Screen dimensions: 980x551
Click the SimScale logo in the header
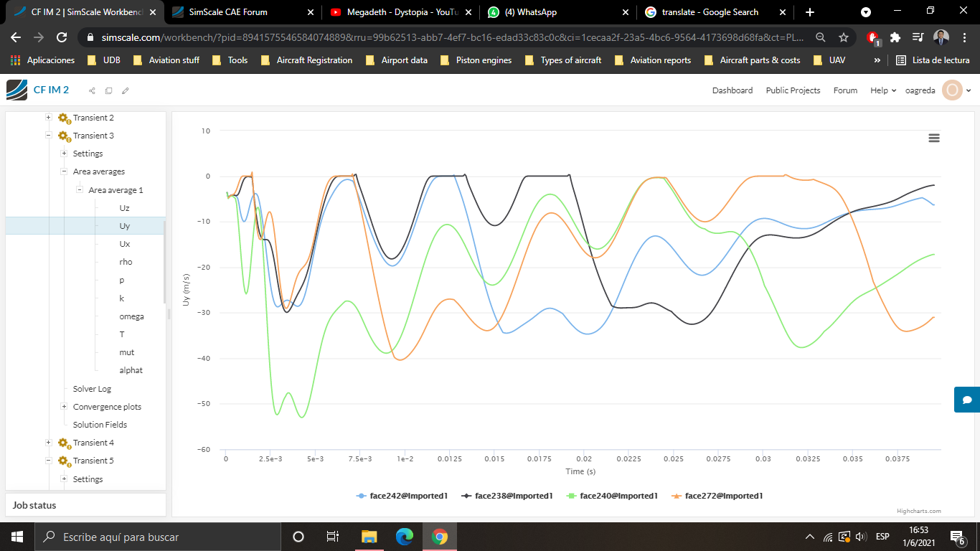click(x=17, y=90)
